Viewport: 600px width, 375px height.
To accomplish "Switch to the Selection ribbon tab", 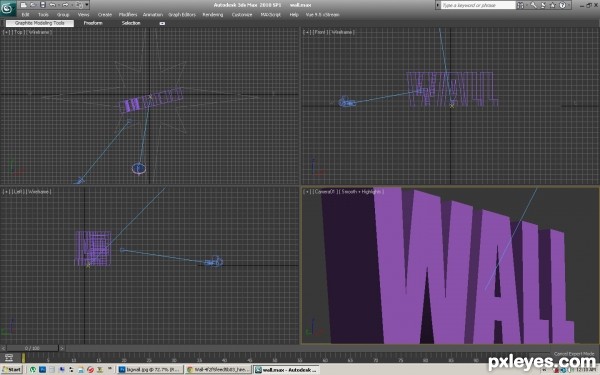I will [131, 23].
